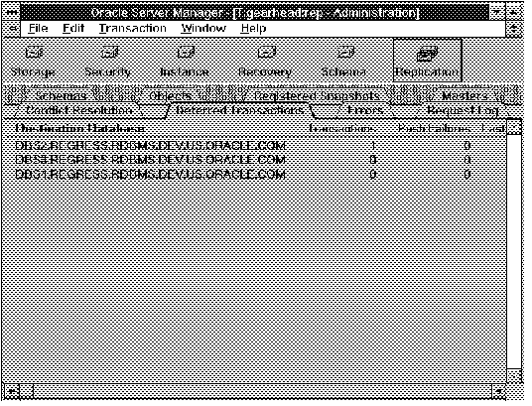Screen dimensions: 532x406
Task: Switch to the Request Log tab
Action: (463, 110)
